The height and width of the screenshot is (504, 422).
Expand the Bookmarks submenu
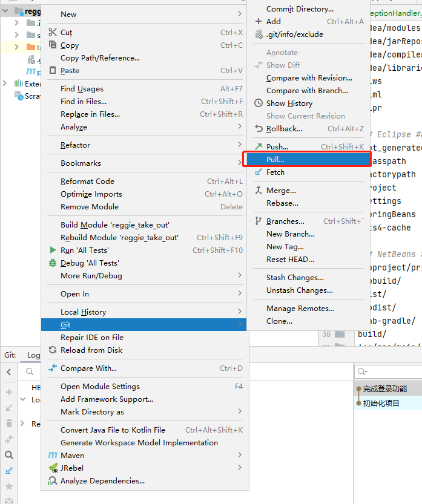pos(145,163)
